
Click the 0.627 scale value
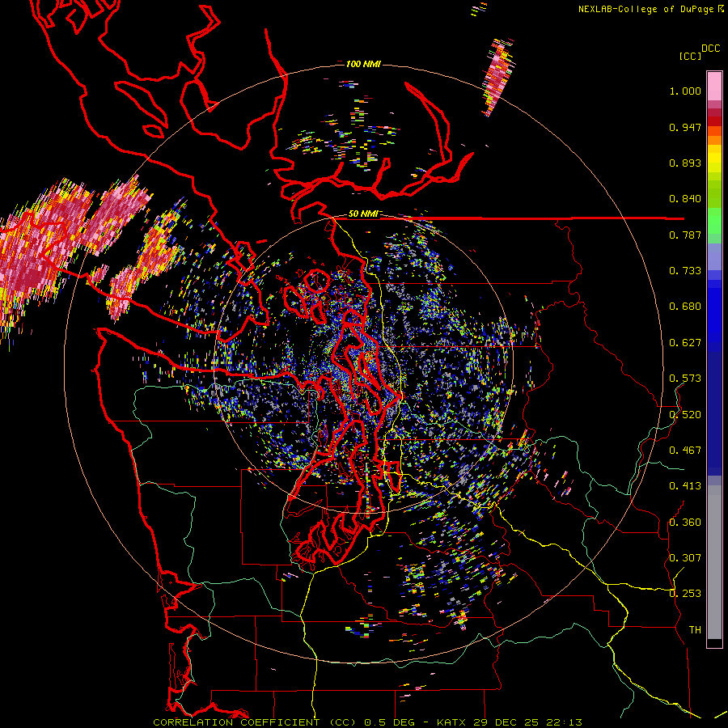[x=685, y=343]
